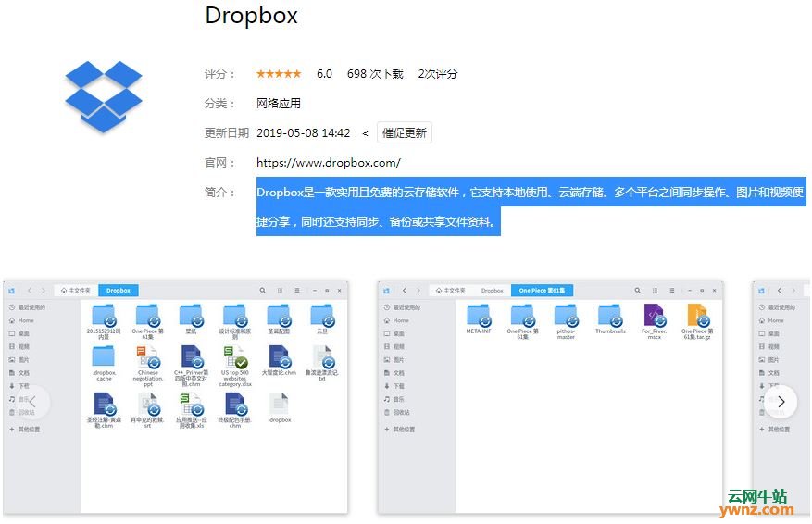Click the highlighted Dropbox description text

click(x=531, y=206)
